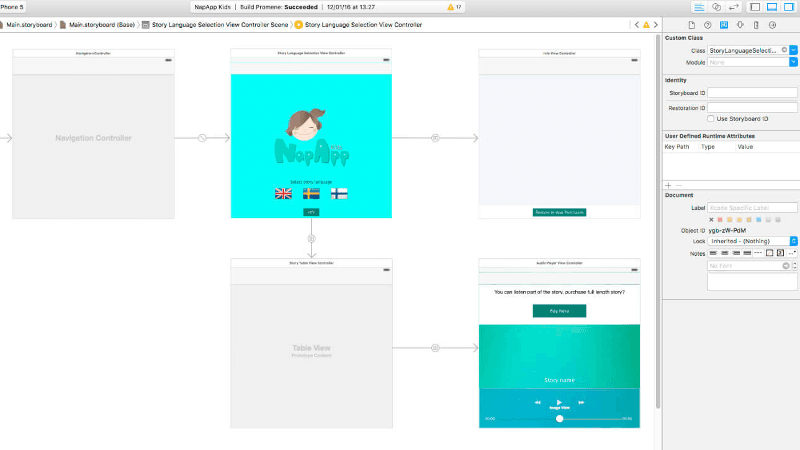Click the warning count indicator showing 17
Screen dimensions: 800x450
[x=454, y=7]
